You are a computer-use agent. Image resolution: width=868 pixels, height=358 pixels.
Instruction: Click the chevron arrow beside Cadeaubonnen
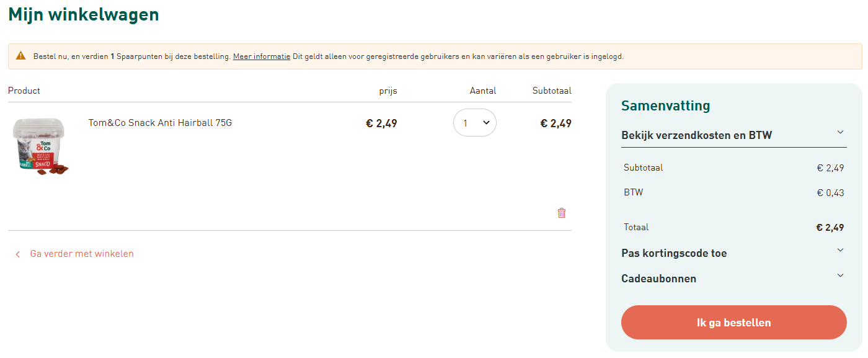tap(840, 275)
